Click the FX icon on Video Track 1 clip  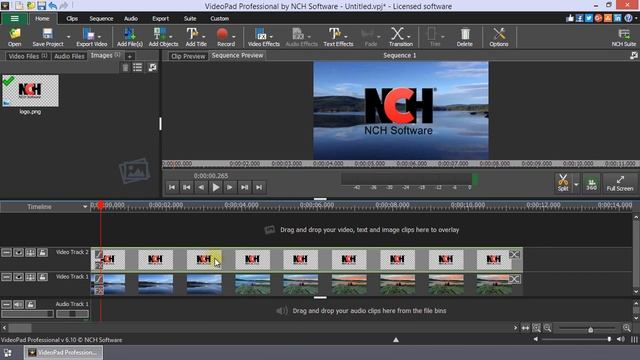[x=99, y=291]
